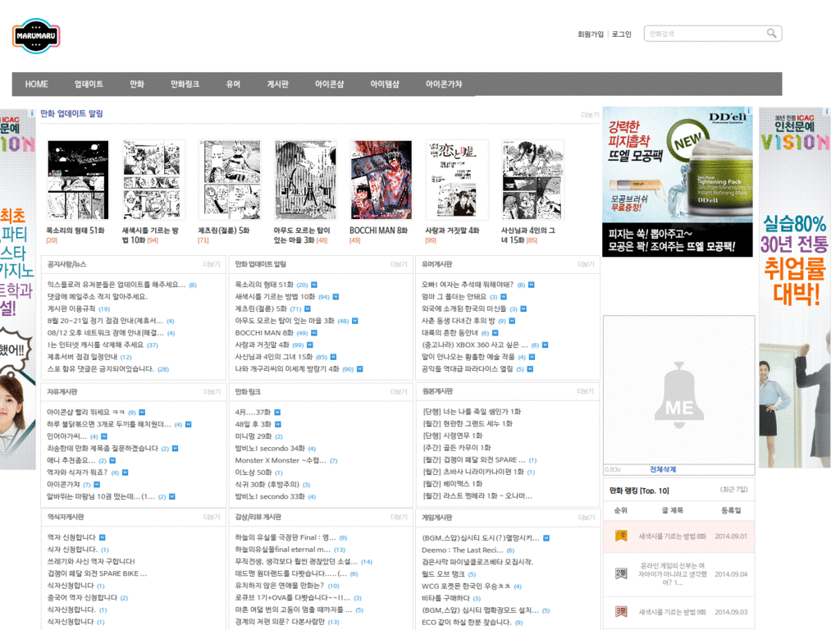Open thumbnail for 새색시를 기르는 방법 10화

152,180
